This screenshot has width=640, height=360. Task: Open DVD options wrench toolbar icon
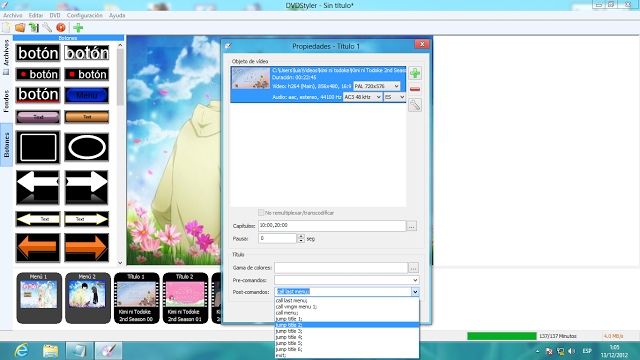coord(47,27)
